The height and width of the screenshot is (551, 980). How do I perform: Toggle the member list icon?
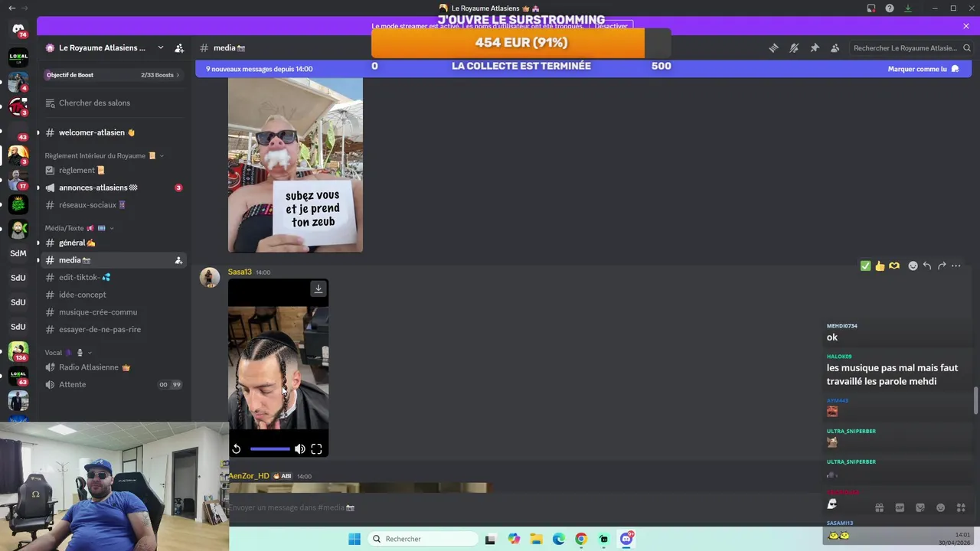click(835, 47)
